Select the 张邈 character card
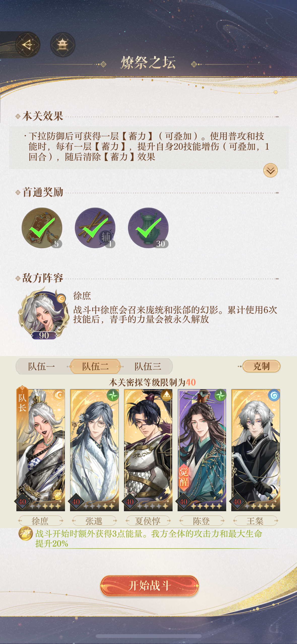297x644 pixels. [x=94, y=450]
